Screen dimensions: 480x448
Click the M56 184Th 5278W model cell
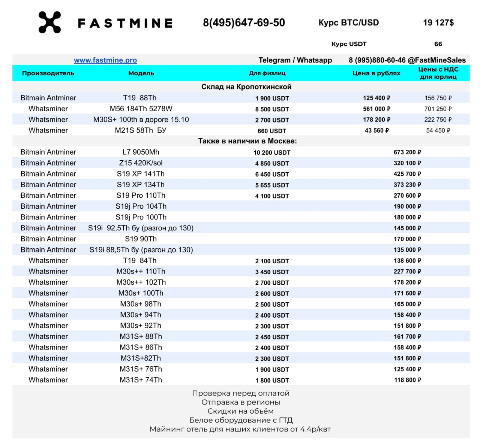141,109
